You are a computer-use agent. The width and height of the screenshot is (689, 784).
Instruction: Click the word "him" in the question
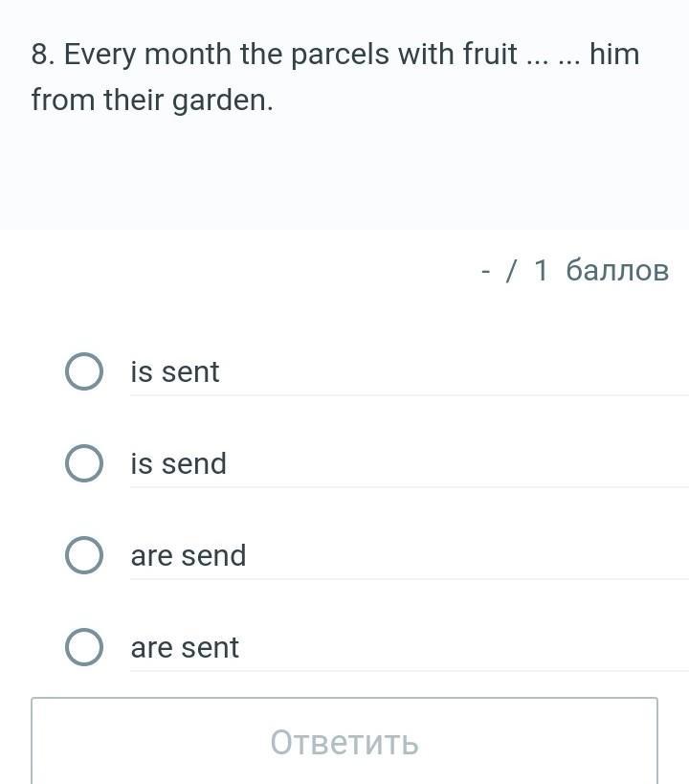[x=614, y=55]
